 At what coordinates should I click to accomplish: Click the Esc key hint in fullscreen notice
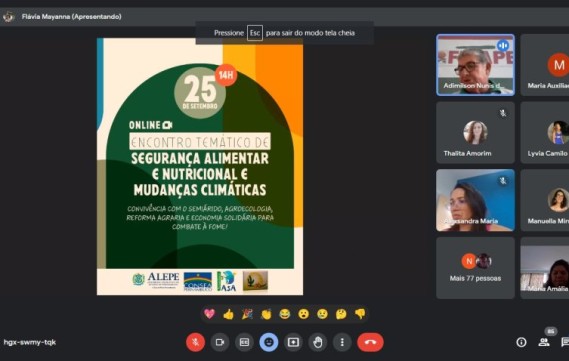pyautogui.click(x=255, y=33)
